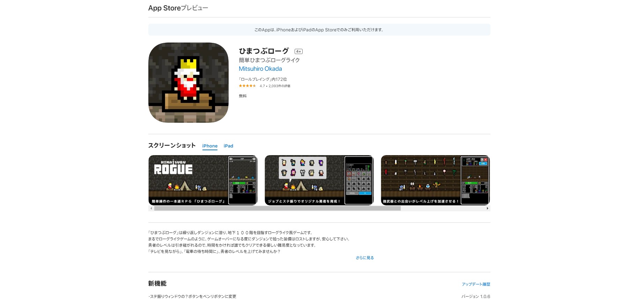
Task: Click the ロールプレイング category ranking text
Action: 262,79
